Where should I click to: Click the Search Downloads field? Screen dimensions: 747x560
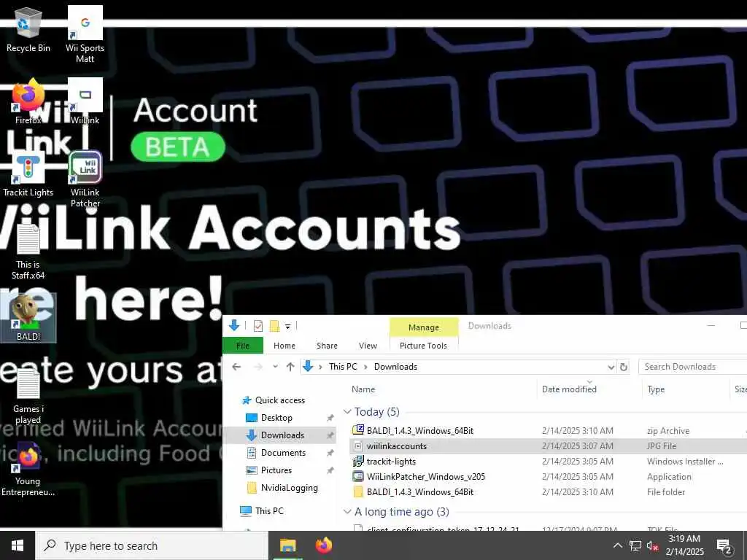point(693,367)
